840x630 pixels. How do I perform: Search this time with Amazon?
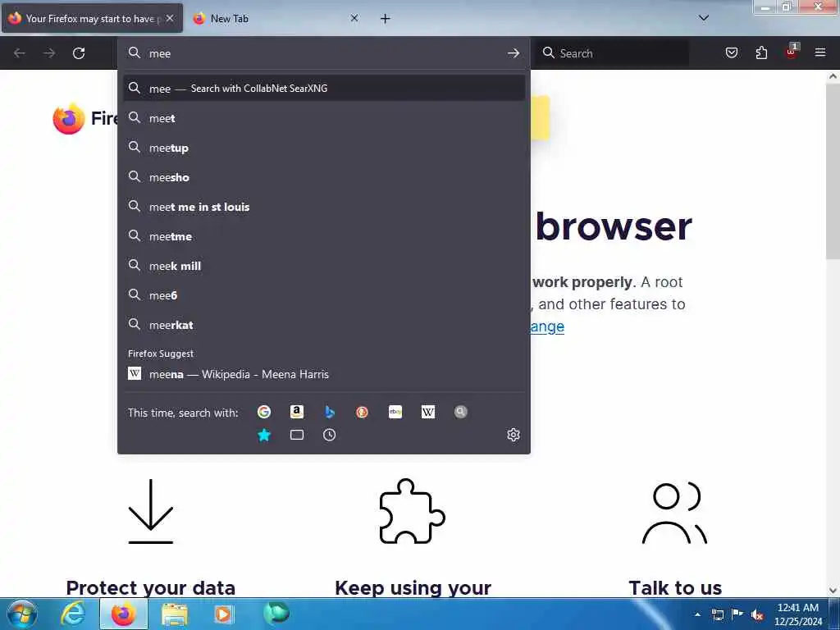pos(297,412)
